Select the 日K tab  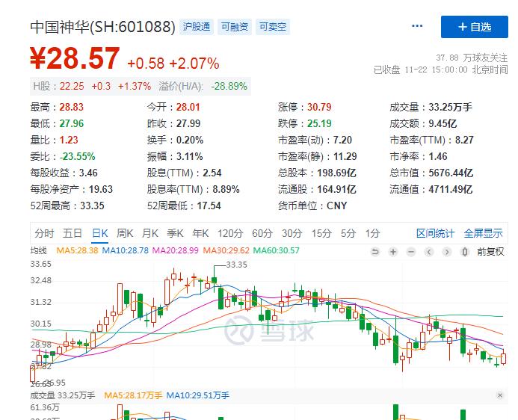(x=99, y=233)
